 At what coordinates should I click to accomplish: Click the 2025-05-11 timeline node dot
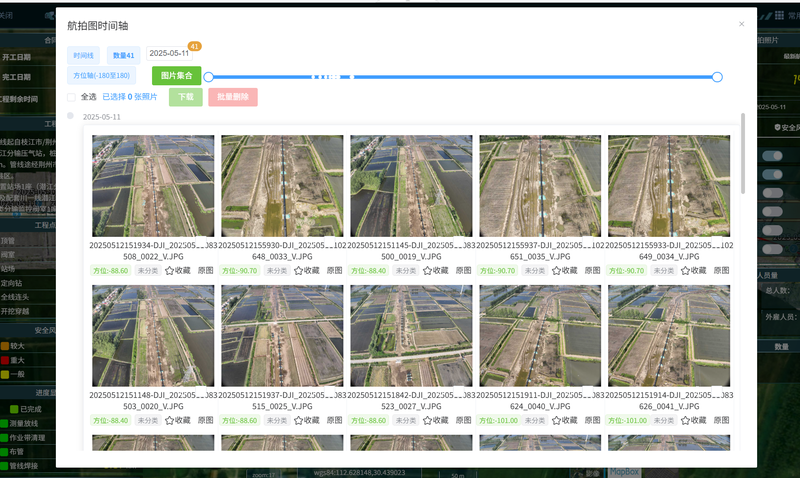click(x=70, y=116)
